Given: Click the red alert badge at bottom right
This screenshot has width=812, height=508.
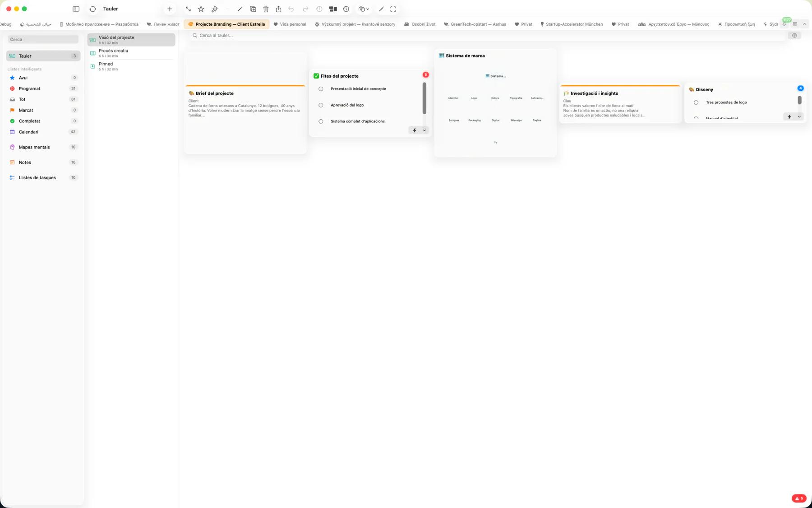Looking at the screenshot, I should point(799,499).
